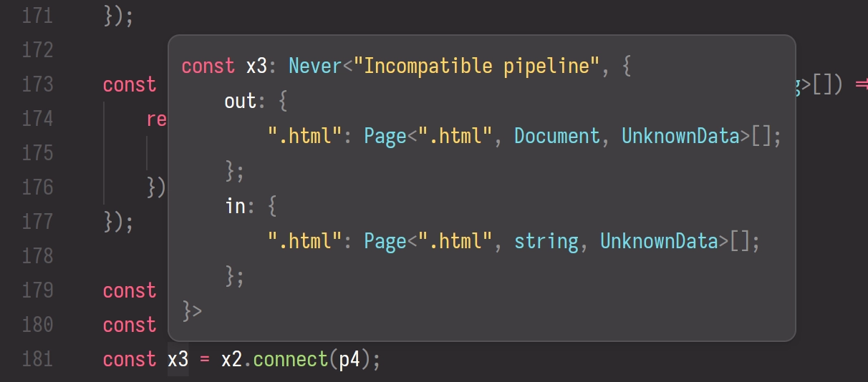Click the in property label in tooltip
The image size is (868, 382).
tap(236, 206)
